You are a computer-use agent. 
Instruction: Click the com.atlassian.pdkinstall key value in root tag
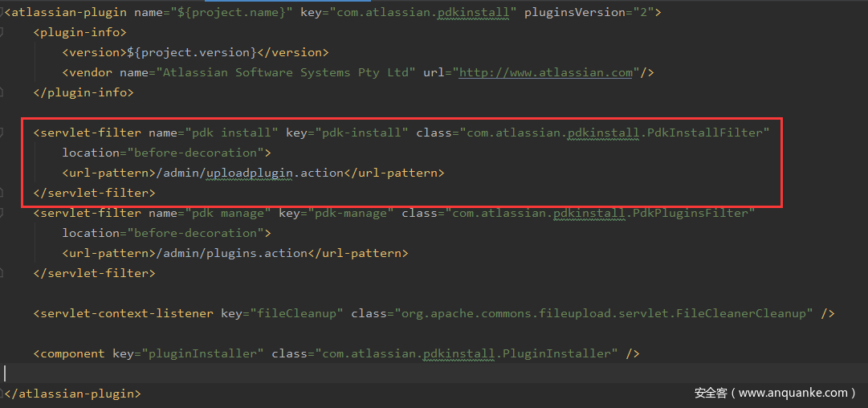coord(423,12)
